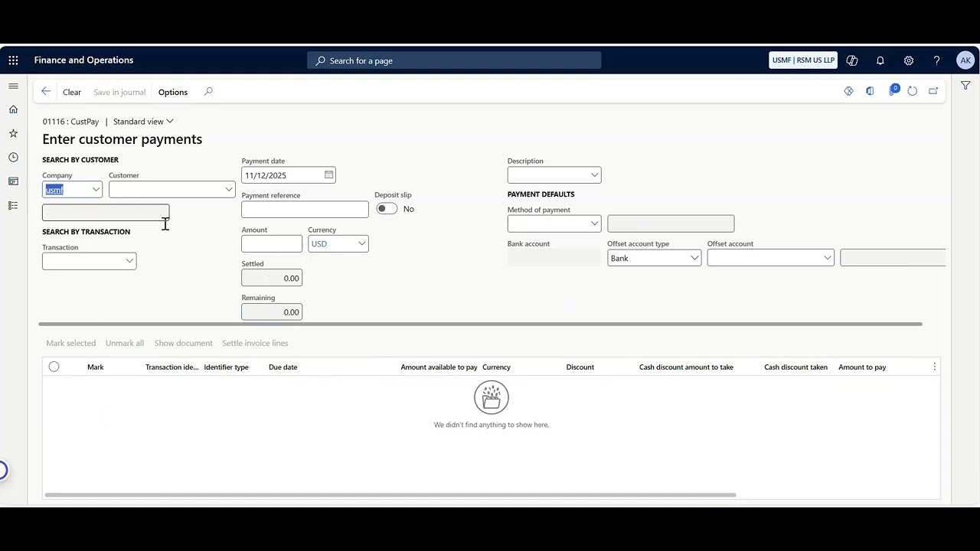Click the Payment reference field
This screenshot has height=551, width=980.
(x=305, y=210)
